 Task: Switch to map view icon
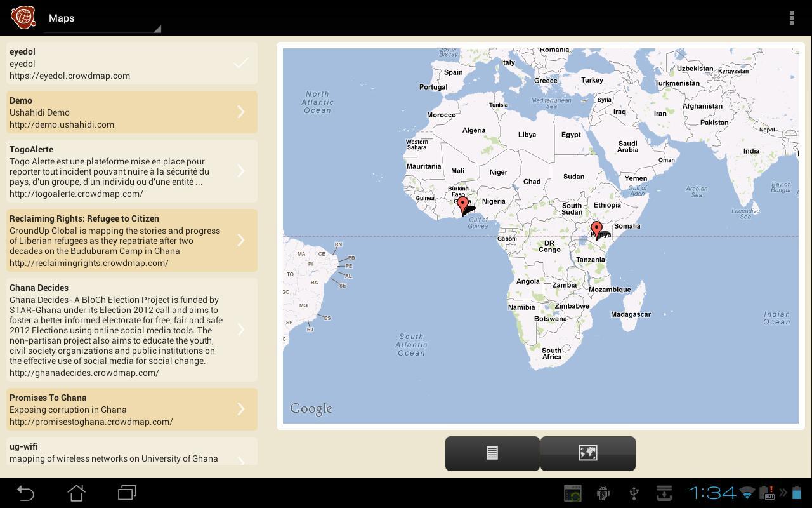[587, 453]
